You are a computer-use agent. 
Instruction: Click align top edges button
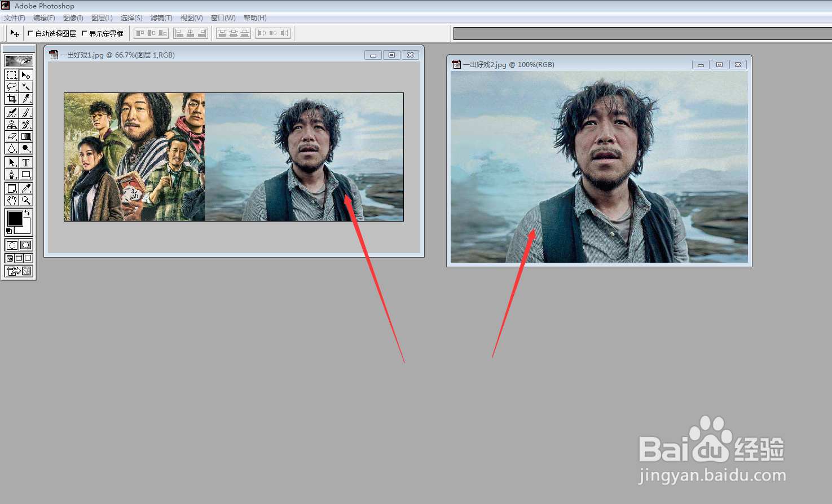[x=140, y=33]
